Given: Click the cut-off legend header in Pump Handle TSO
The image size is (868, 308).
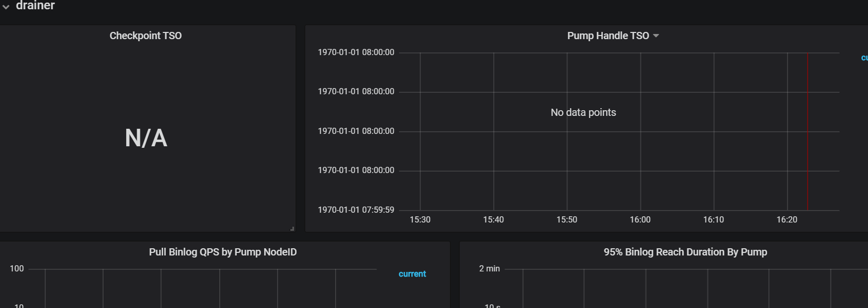Looking at the screenshot, I should [x=864, y=58].
